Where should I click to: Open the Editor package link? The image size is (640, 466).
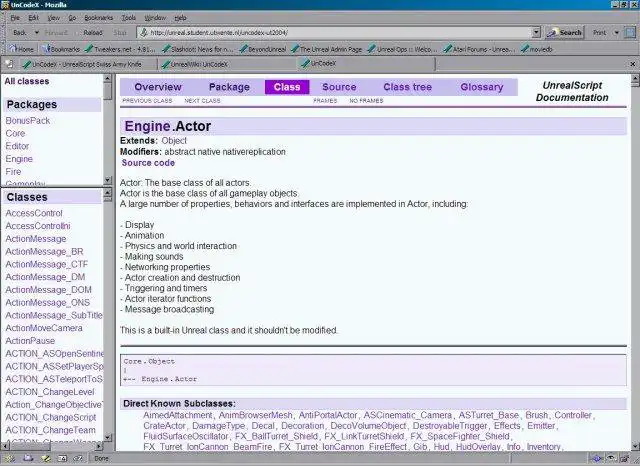click(x=17, y=146)
